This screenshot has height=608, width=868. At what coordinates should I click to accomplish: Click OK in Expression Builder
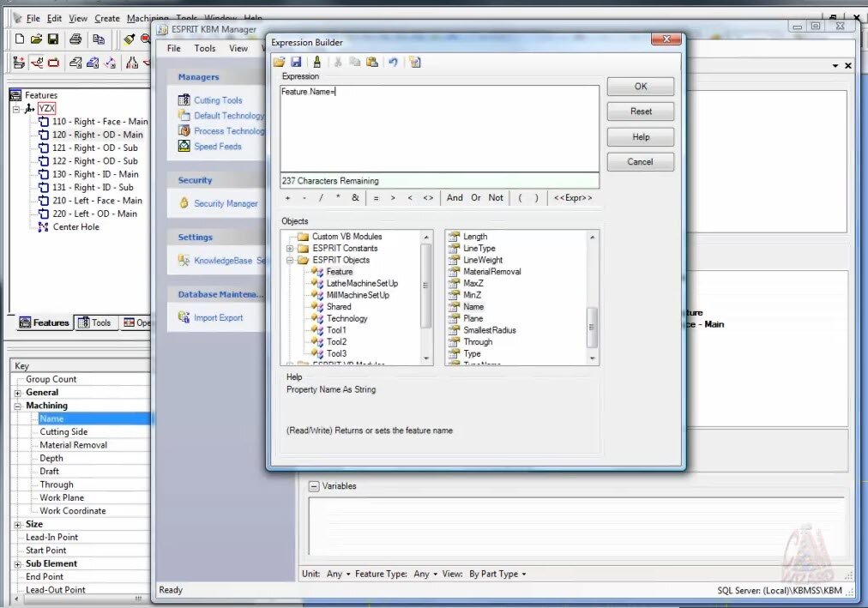(x=641, y=87)
